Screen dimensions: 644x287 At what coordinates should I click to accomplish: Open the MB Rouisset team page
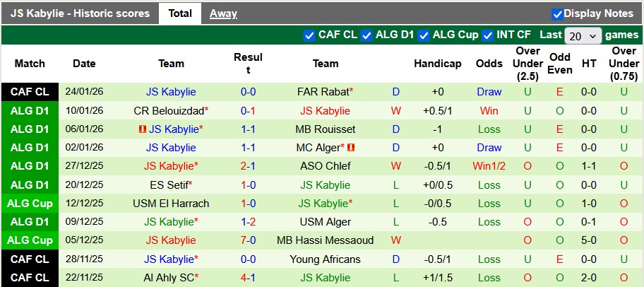[326, 129]
